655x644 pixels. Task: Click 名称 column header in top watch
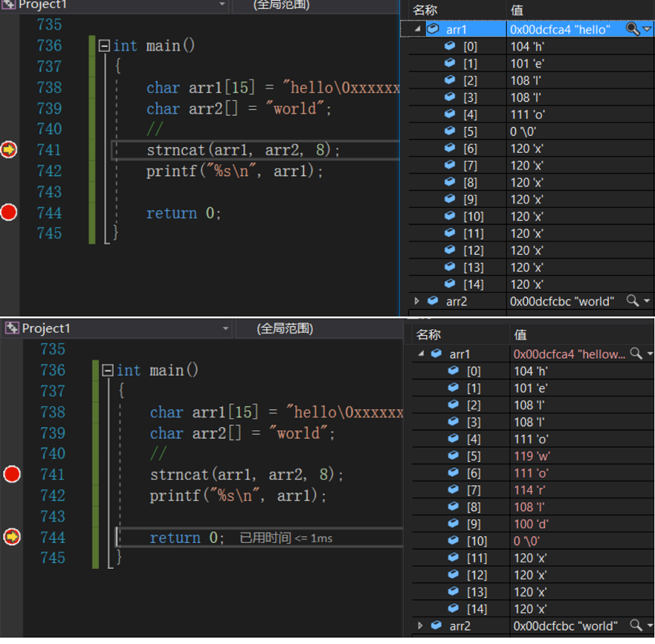[425, 10]
